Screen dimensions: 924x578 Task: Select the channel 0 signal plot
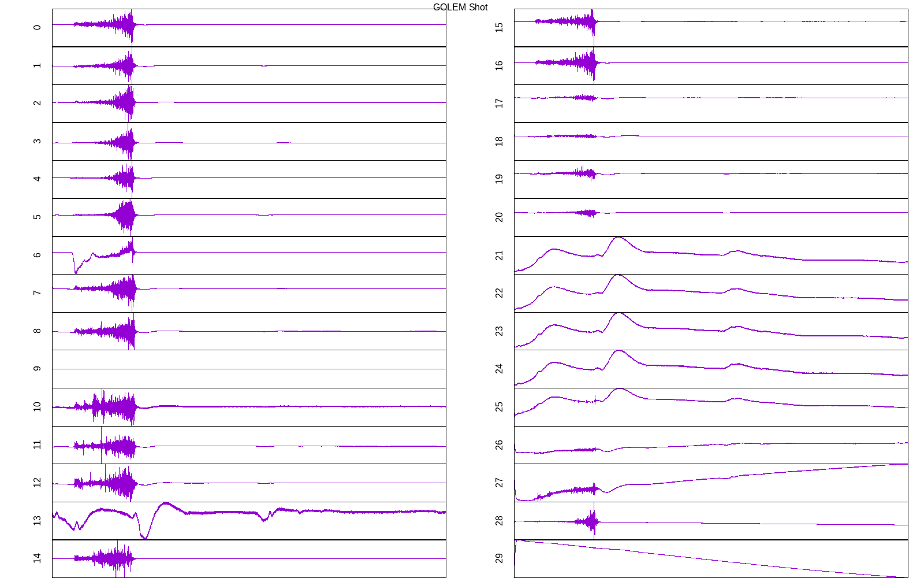click(249, 28)
